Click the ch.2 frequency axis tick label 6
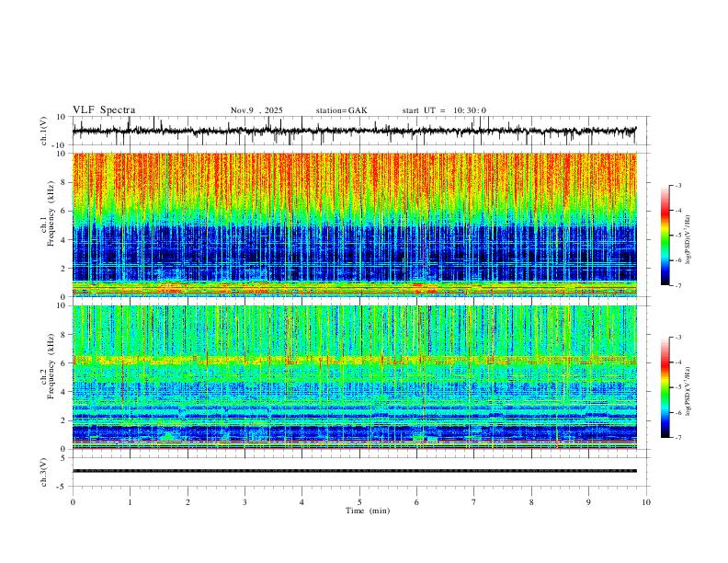The height and width of the screenshot is (563, 728). click(x=64, y=363)
